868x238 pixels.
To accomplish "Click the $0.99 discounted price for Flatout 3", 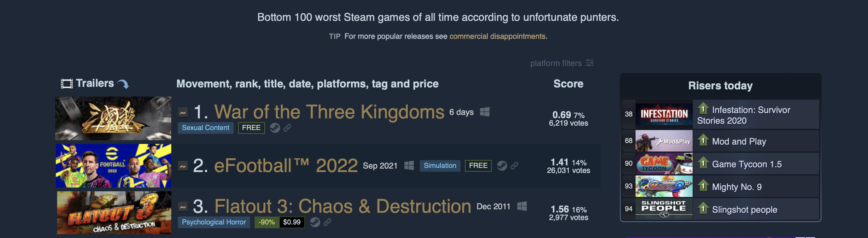I will [292, 222].
